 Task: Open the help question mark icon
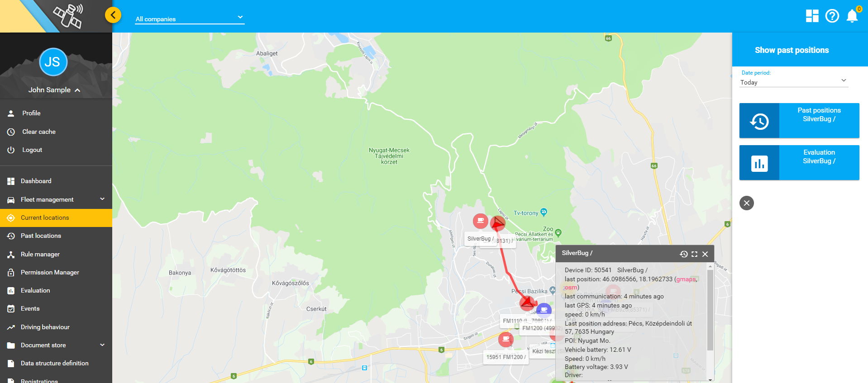pyautogui.click(x=832, y=16)
